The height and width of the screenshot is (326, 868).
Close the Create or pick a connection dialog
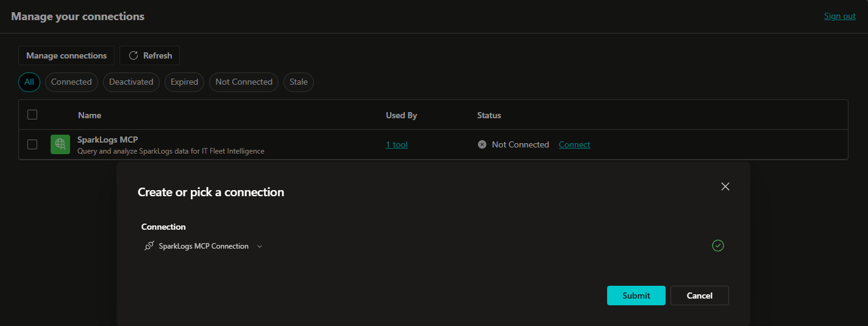725,186
